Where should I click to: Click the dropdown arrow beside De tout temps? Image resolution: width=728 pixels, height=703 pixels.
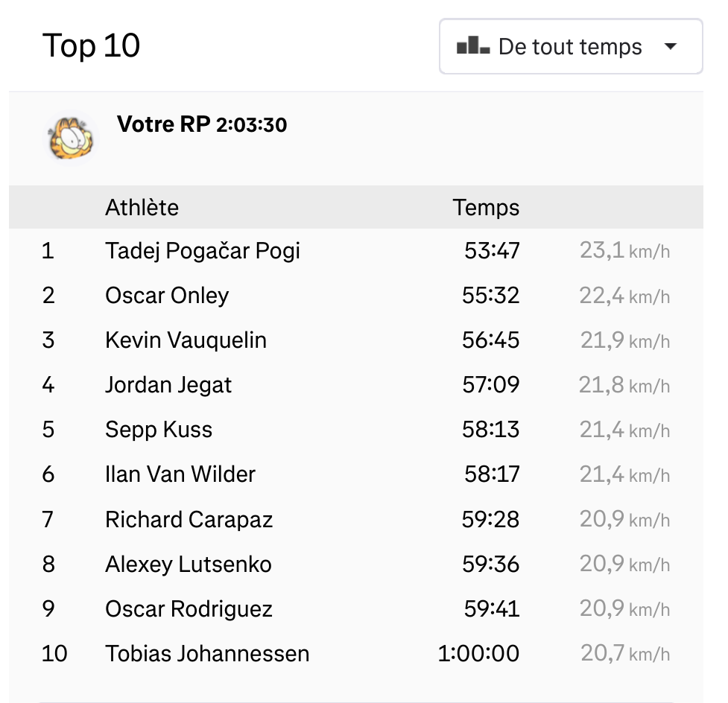[x=670, y=46]
